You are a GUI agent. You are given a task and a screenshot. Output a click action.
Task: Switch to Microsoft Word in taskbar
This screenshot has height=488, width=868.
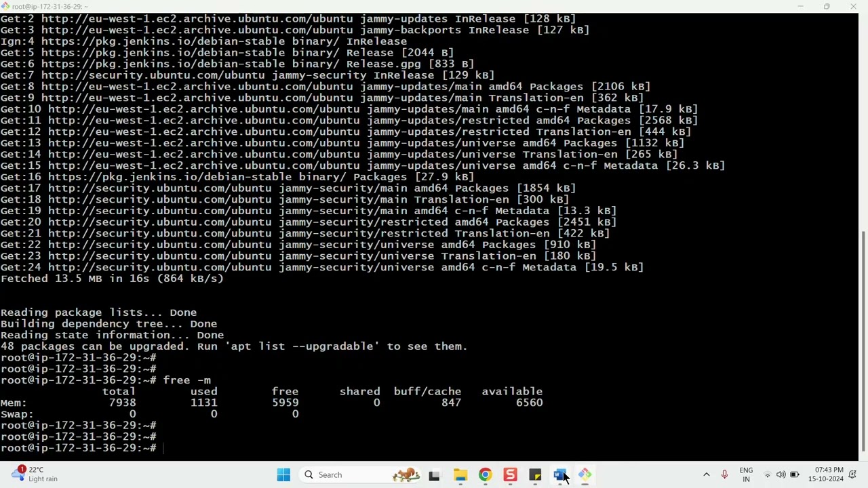coord(559,475)
